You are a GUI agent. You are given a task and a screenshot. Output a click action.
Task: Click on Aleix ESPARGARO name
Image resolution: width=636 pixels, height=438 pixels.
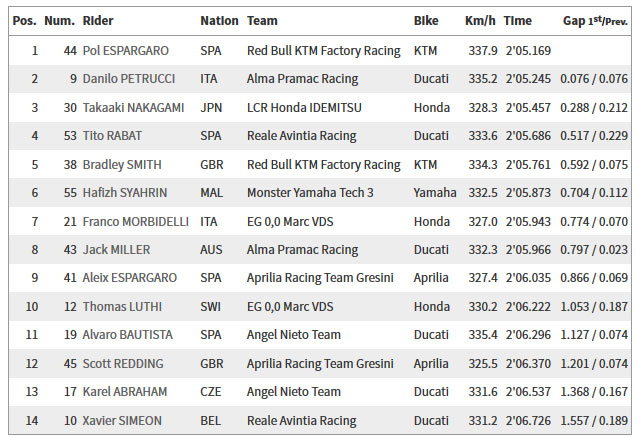point(129,278)
